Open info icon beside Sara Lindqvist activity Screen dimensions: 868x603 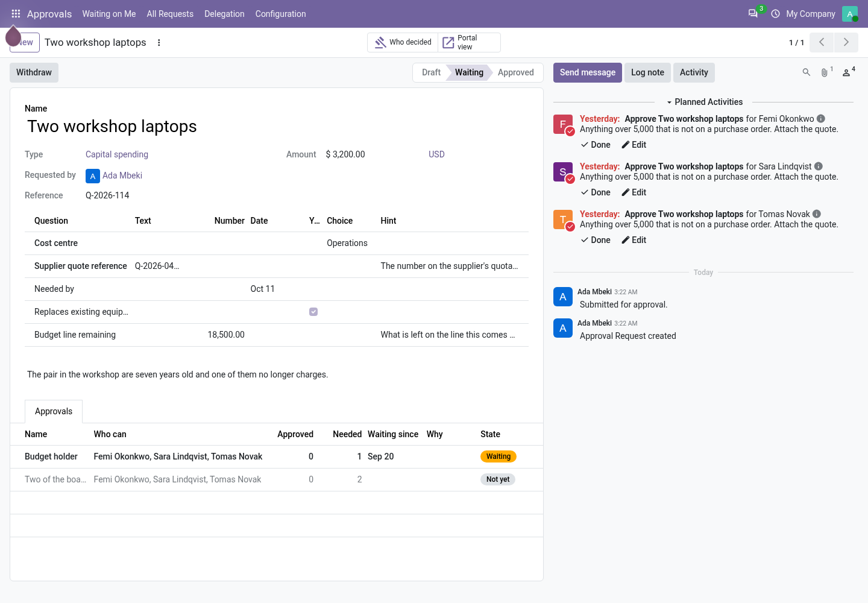[819, 166]
